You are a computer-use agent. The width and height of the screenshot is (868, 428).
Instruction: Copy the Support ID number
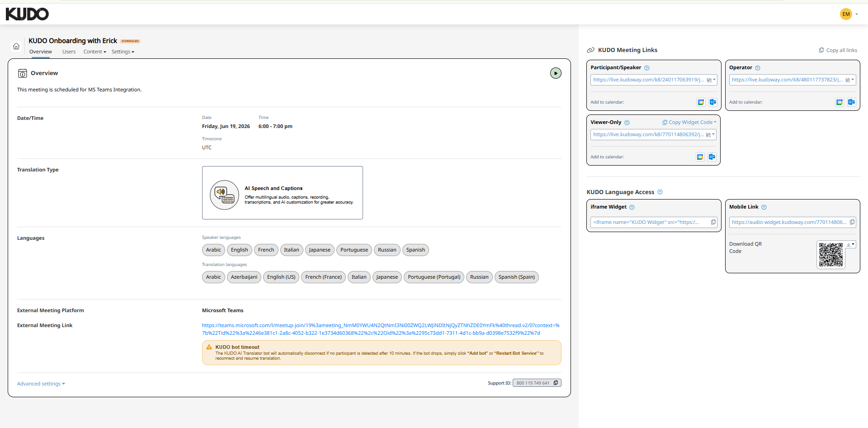click(556, 383)
